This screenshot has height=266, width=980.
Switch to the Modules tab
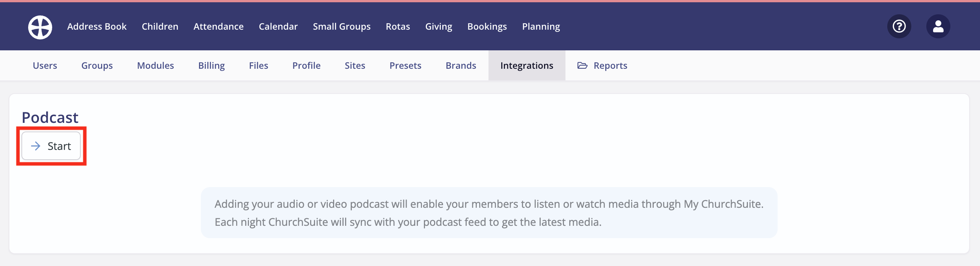pos(155,65)
